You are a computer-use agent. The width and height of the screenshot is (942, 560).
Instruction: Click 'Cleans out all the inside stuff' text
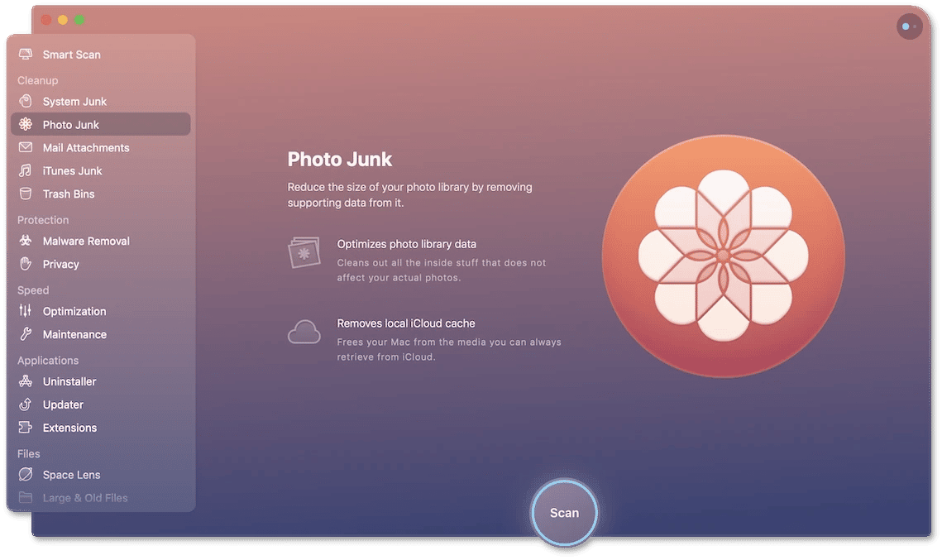coord(441,270)
